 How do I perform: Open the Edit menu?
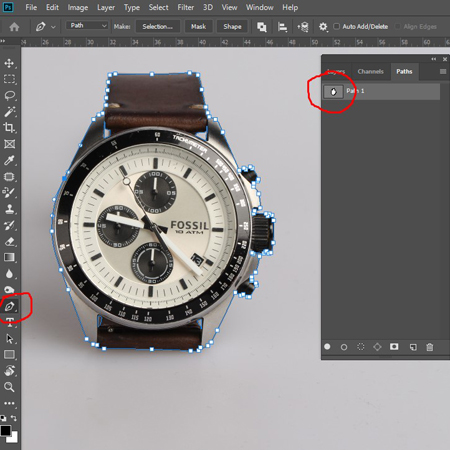[52, 7]
